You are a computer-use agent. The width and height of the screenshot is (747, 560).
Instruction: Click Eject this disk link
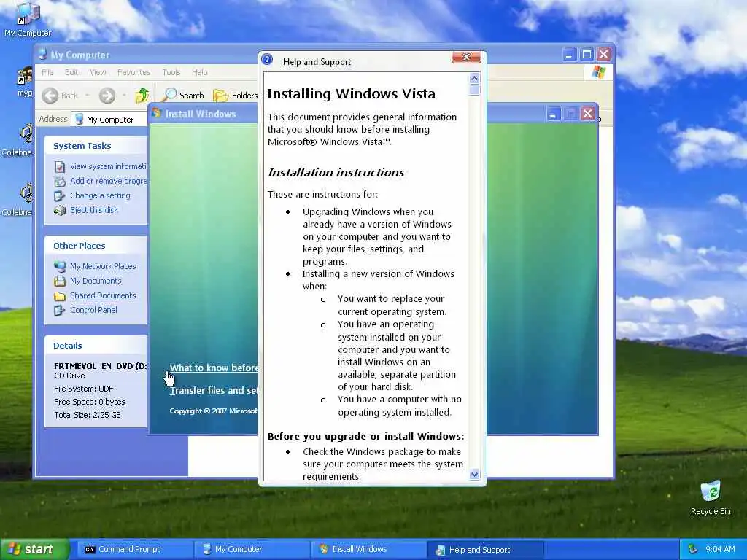(x=94, y=210)
